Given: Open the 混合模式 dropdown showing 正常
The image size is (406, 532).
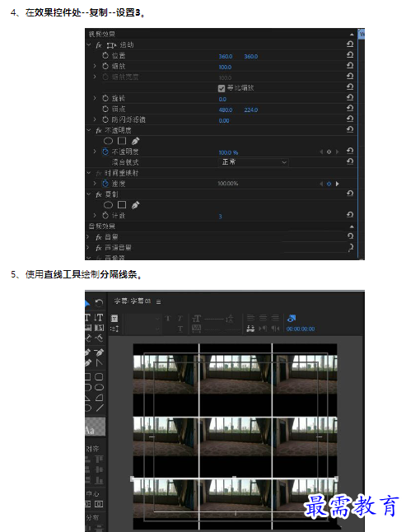Looking at the screenshot, I should click(x=253, y=162).
